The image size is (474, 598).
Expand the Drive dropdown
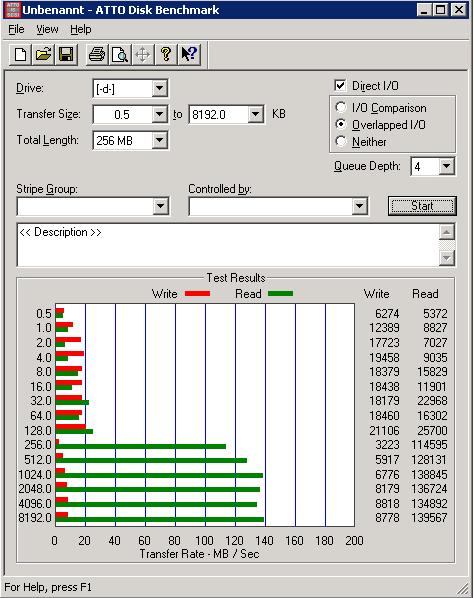click(159, 88)
